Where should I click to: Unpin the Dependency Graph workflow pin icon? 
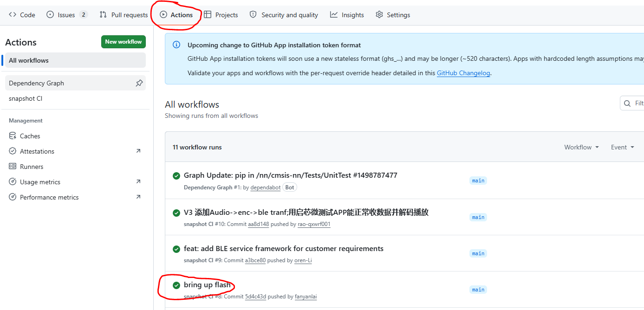139,83
